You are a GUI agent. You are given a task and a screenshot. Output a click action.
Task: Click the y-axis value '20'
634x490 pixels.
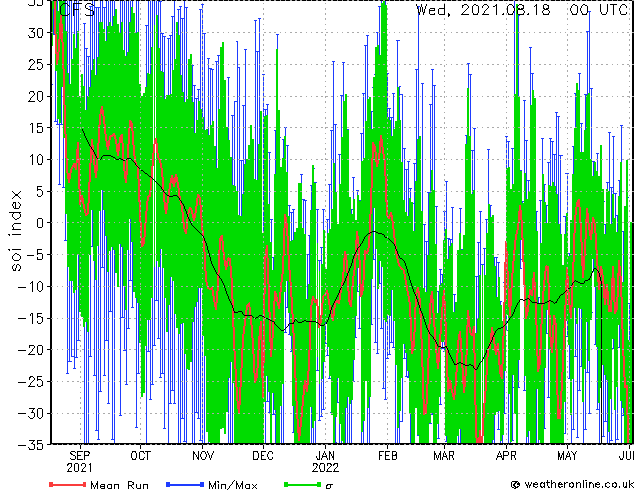pyautogui.click(x=36, y=96)
